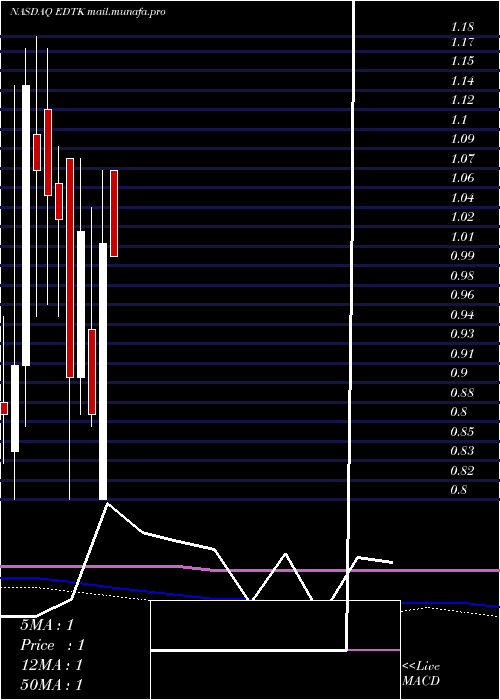
Task: Click the 0.99 price axis label
Action: 462,256
